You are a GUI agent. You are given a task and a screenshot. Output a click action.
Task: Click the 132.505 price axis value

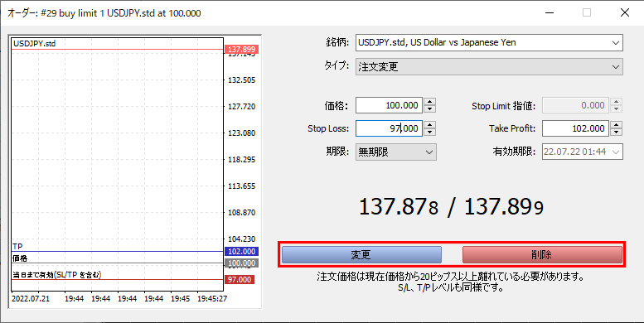pyautogui.click(x=241, y=80)
